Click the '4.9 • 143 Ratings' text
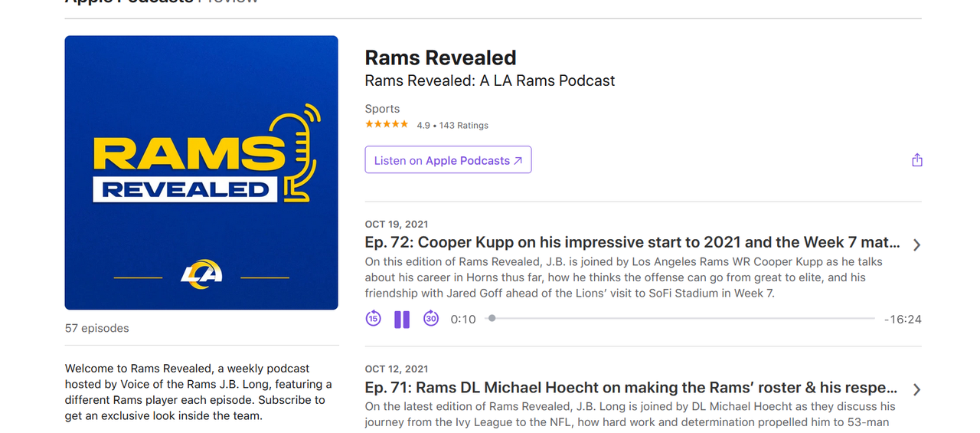 (452, 125)
